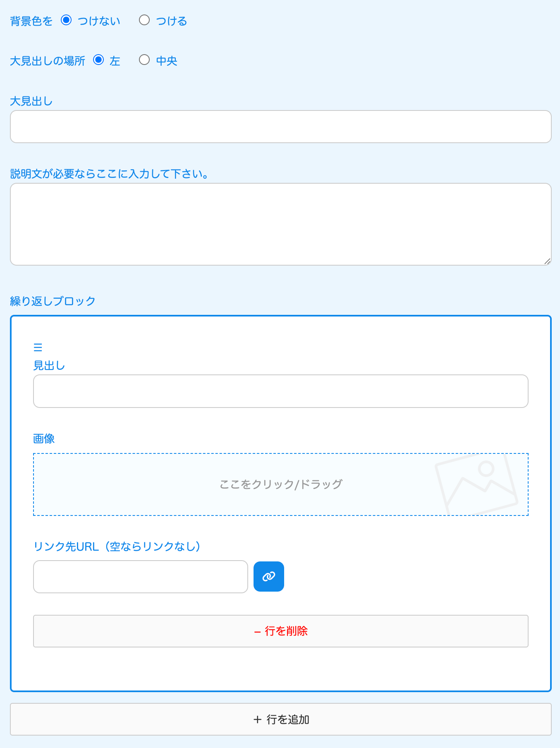Choose 中央 for heading position
Image resolution: width=560 pixels, height=748 pixels.
(x=144, y=60)
